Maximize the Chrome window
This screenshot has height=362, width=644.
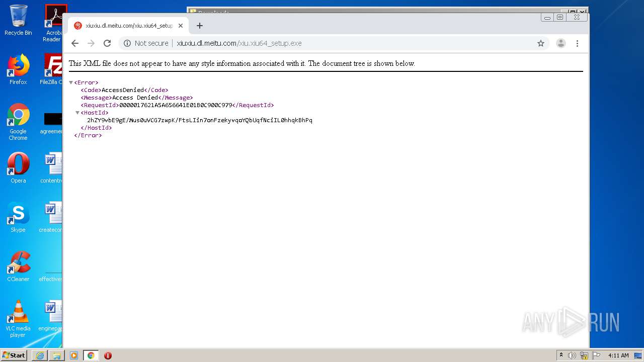[560, 17]
